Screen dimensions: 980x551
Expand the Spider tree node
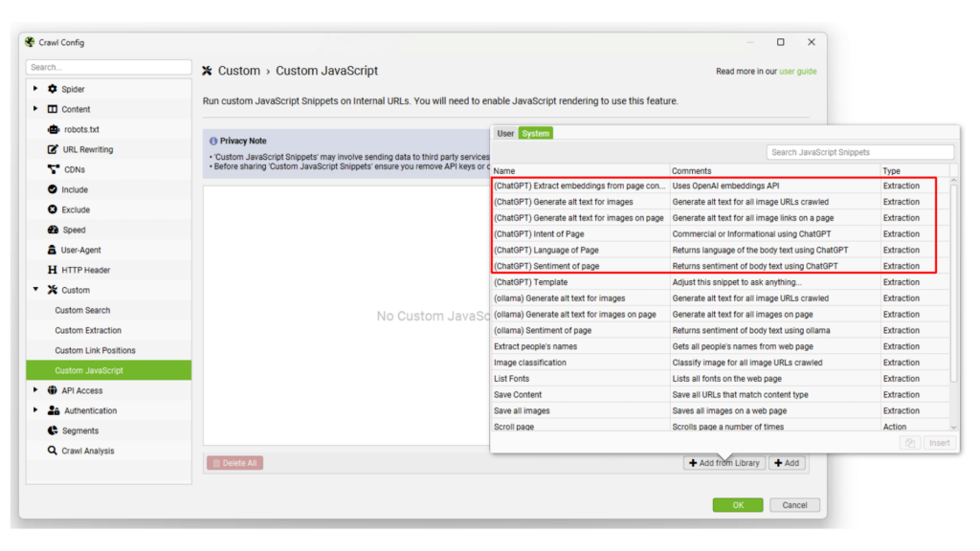tap(35, 89)
